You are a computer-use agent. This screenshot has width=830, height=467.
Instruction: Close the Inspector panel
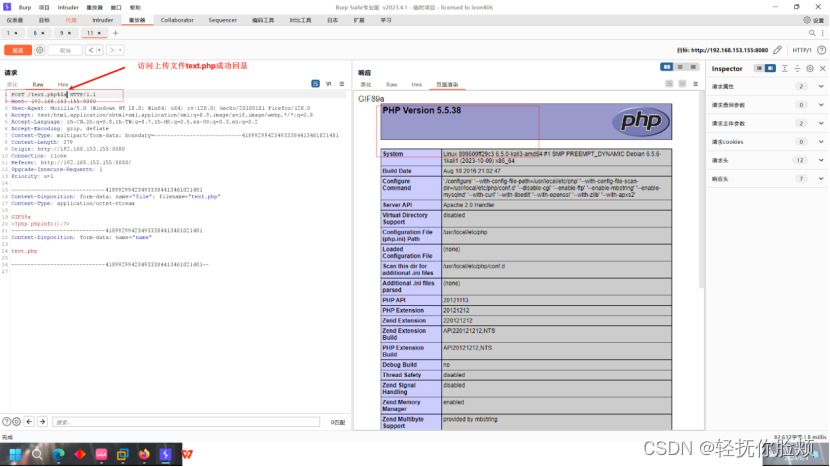point(823,68)
